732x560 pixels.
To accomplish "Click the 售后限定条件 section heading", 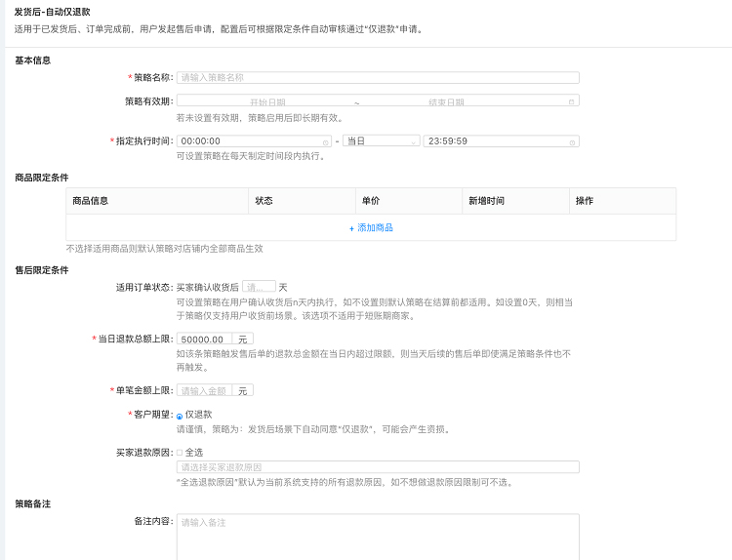I will click(x=42, y=269).
